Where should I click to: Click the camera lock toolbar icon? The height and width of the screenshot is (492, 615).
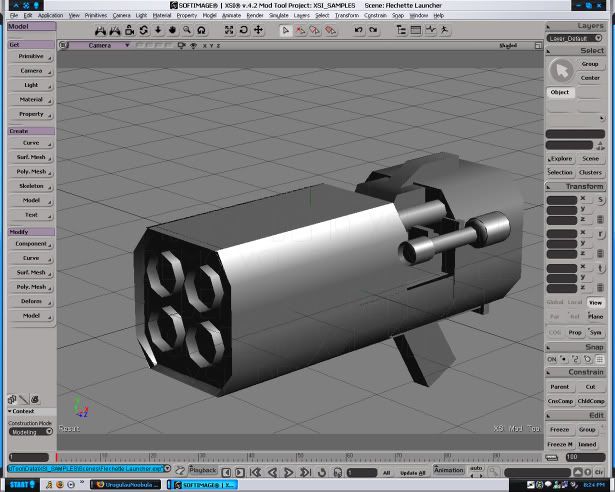(129, 30)
